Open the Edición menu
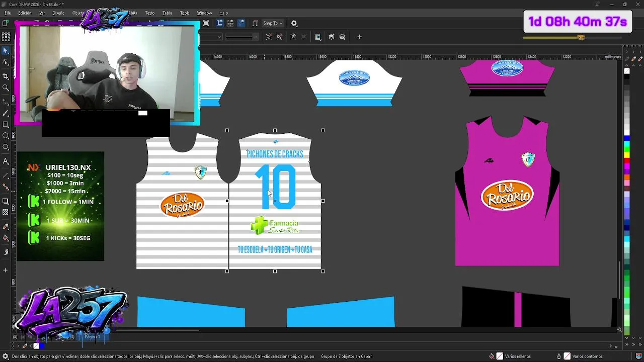 (25, 13)
